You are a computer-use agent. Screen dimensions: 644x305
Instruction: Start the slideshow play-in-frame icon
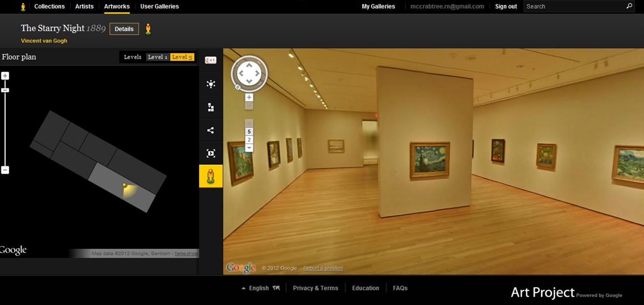tap(211, 153)
